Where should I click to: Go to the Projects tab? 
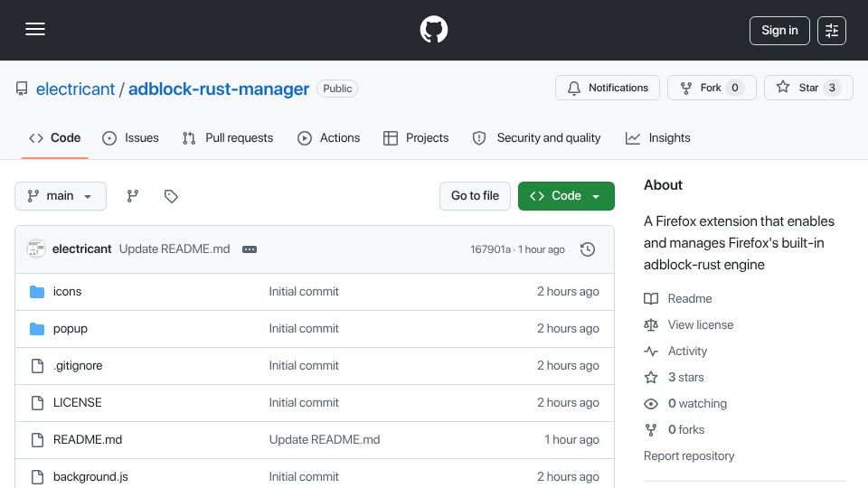416,137
